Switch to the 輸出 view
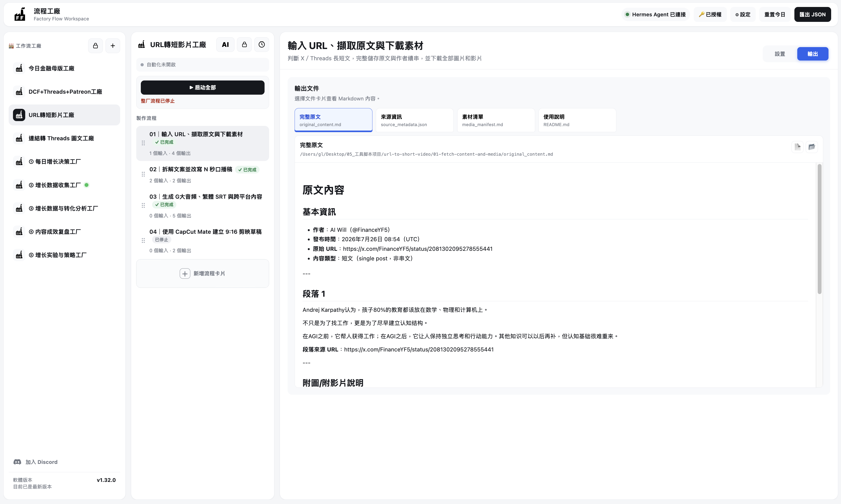The width and height of the screenshot is (841, 504). pos(812,54)
